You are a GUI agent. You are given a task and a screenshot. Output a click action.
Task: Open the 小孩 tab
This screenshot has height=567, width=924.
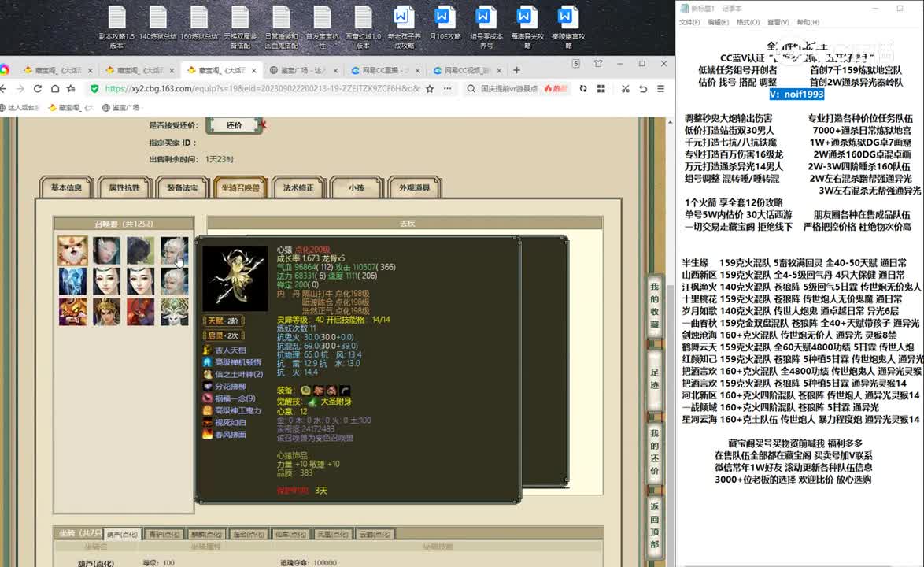(x=357, y=187)
